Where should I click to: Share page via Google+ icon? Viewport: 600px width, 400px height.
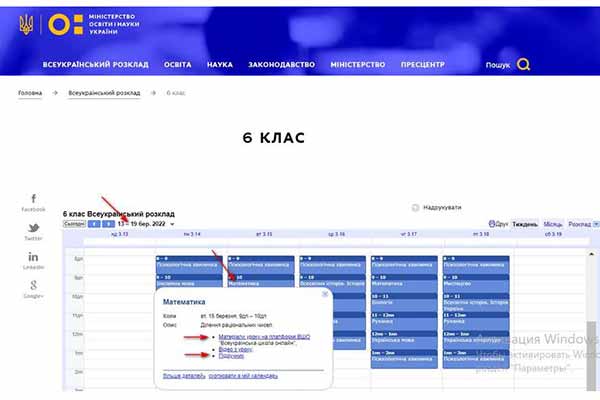[x=33, y=286]
